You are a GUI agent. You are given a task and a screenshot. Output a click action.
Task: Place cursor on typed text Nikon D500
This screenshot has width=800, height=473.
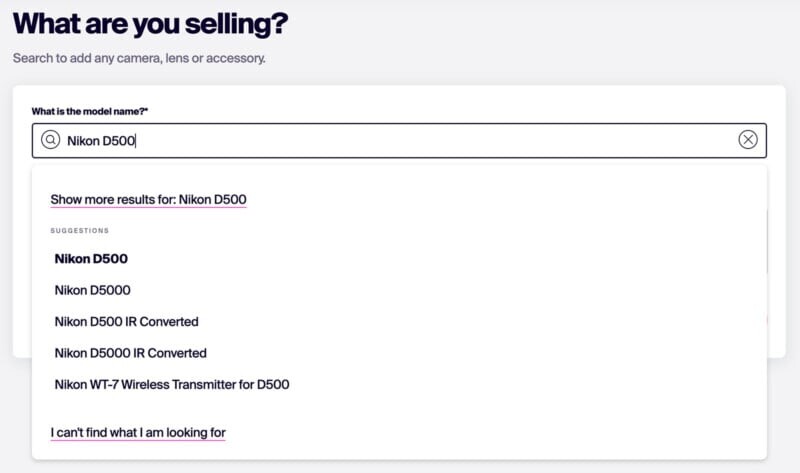point(101,141)
